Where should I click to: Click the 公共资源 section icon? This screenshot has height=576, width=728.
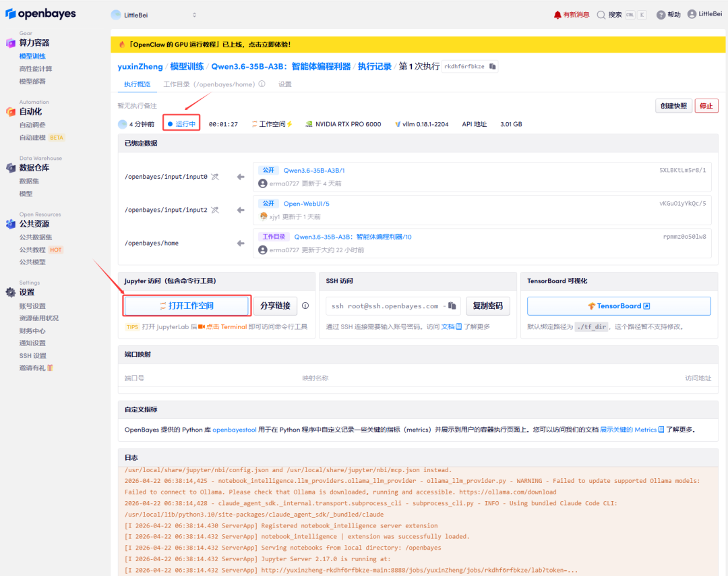click(x=11, y=224)
